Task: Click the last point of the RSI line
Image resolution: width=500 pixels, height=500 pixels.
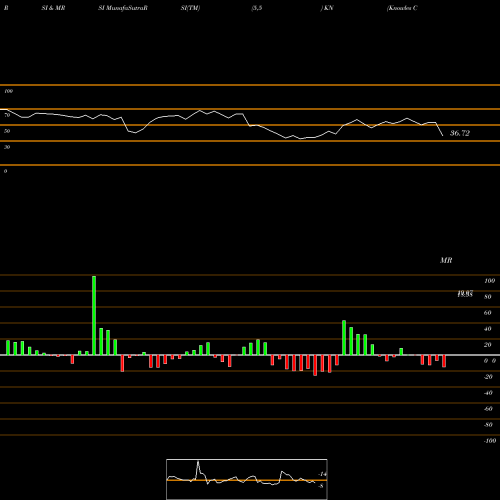Action: click(x=443, y=136)
